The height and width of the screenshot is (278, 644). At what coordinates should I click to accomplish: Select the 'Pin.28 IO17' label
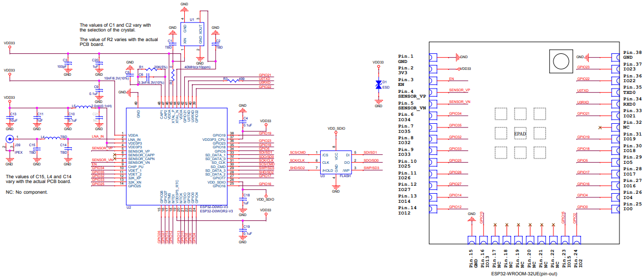(632, 171)
